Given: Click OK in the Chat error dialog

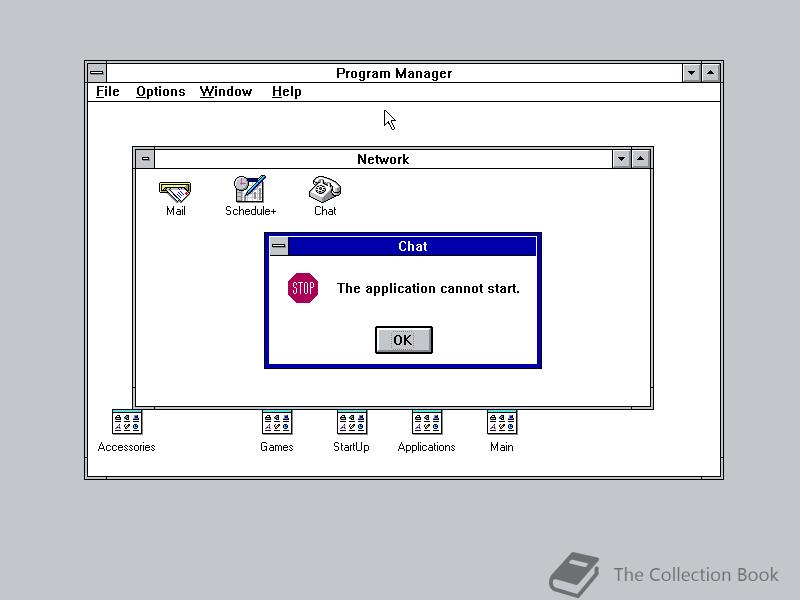Looking at the screenshot, I should pos(404,340).
